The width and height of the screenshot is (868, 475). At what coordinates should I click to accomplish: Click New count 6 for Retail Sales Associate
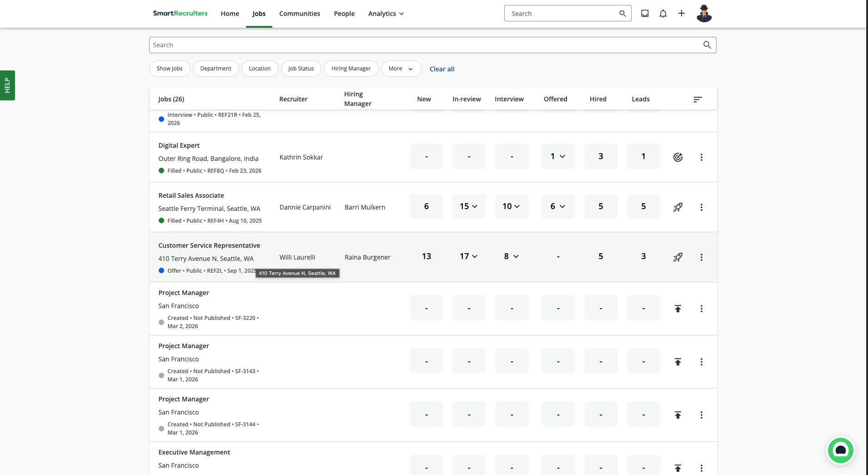click(x=426, y=206)
